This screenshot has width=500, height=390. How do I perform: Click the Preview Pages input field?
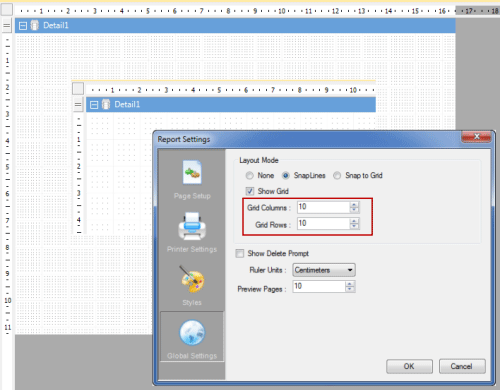tap(319, 286)
